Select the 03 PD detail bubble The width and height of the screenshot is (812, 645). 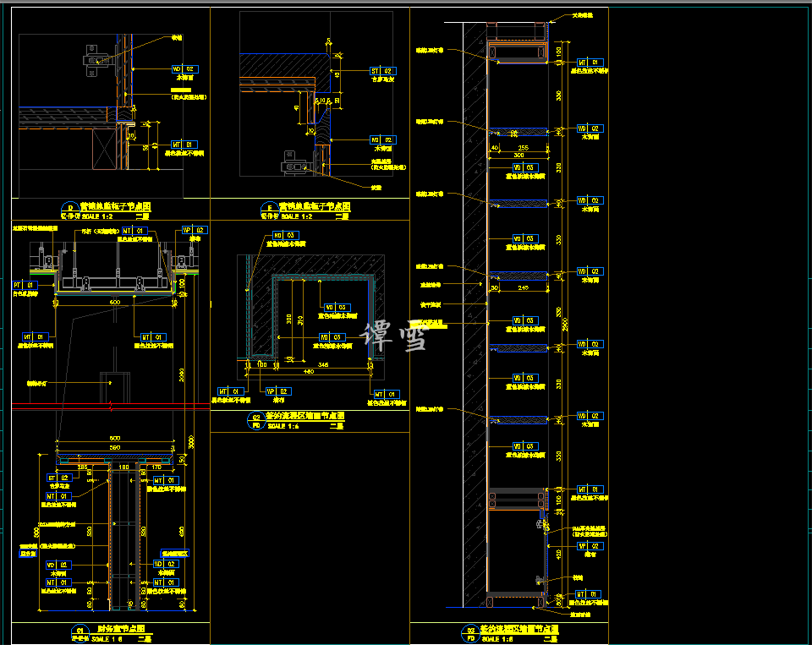point(471,634)
